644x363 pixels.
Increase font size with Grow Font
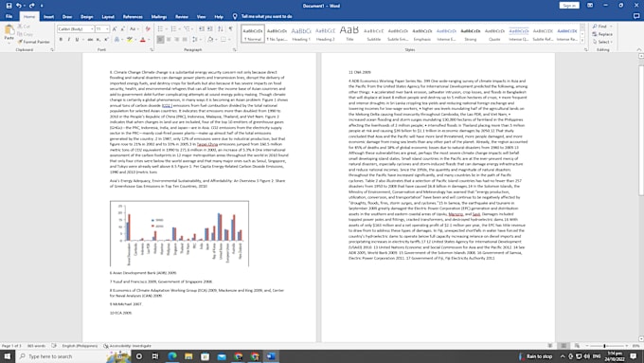pos(115,29)
